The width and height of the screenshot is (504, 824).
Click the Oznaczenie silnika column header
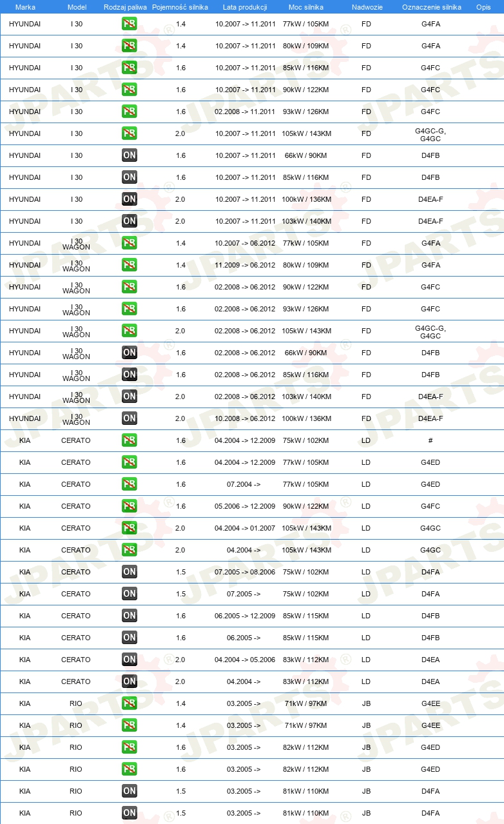[431, 7]
